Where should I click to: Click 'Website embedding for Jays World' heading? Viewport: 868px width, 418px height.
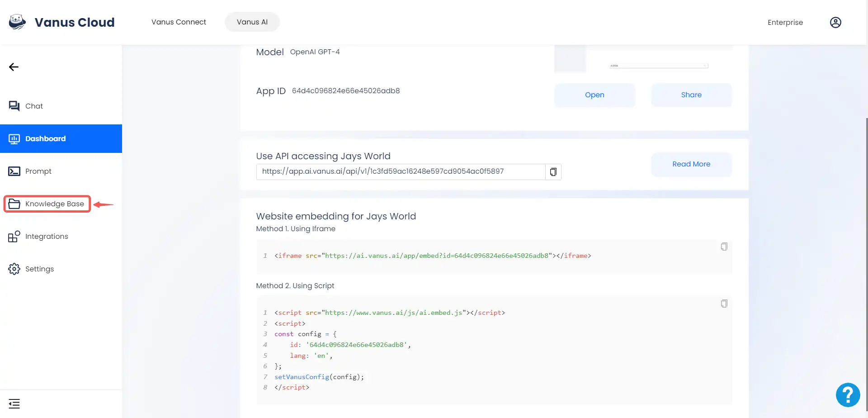coord(336,216)
